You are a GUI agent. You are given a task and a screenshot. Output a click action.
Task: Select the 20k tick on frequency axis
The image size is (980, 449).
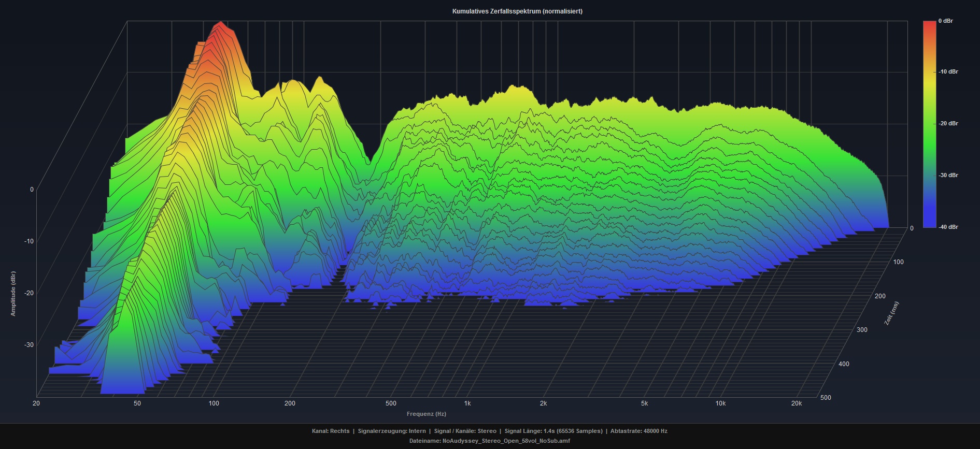pyautogui.click(x=796, y=403)
